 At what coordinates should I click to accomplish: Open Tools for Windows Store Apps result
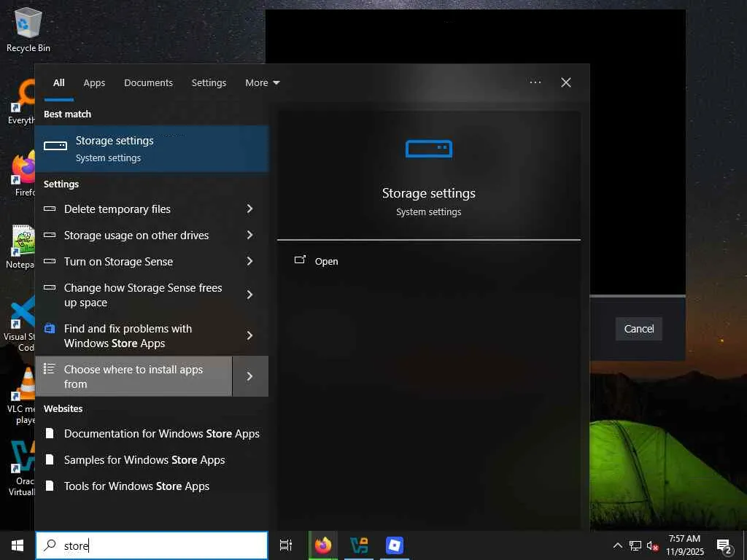152,486
